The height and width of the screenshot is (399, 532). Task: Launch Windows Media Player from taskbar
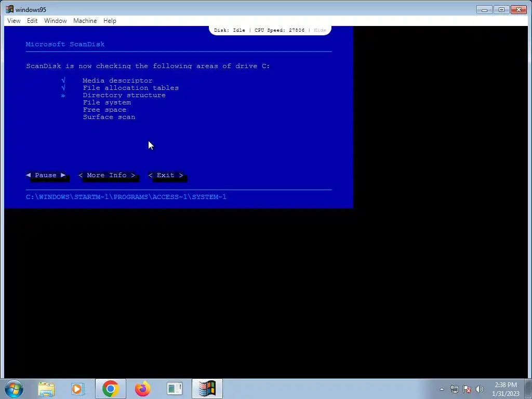78,389
